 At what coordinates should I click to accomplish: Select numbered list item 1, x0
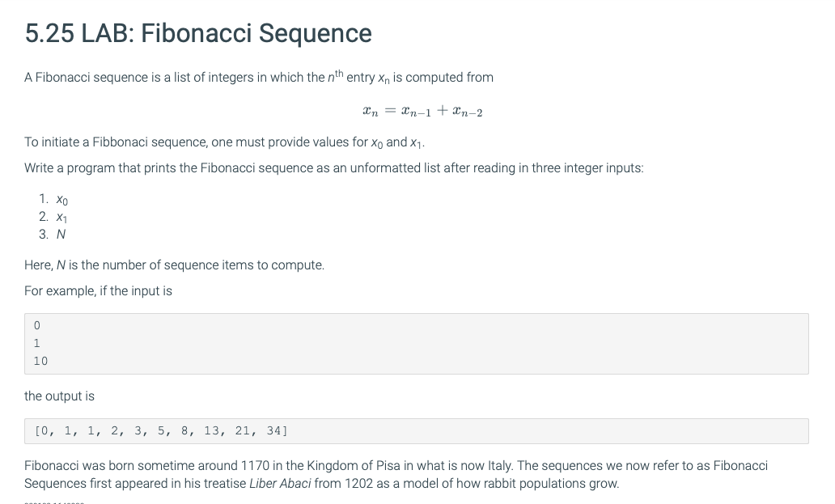click(53, 200)
